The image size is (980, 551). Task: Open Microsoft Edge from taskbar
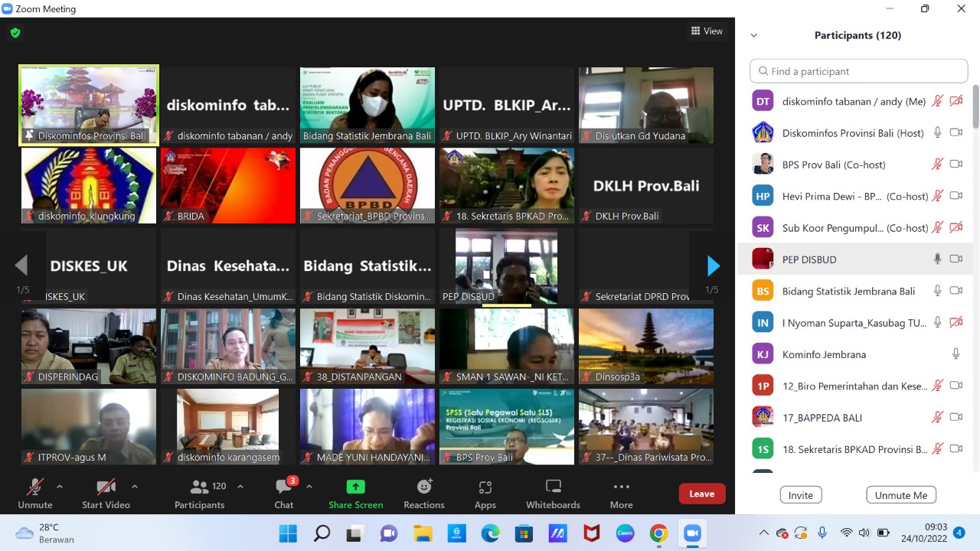click(490, 533)
